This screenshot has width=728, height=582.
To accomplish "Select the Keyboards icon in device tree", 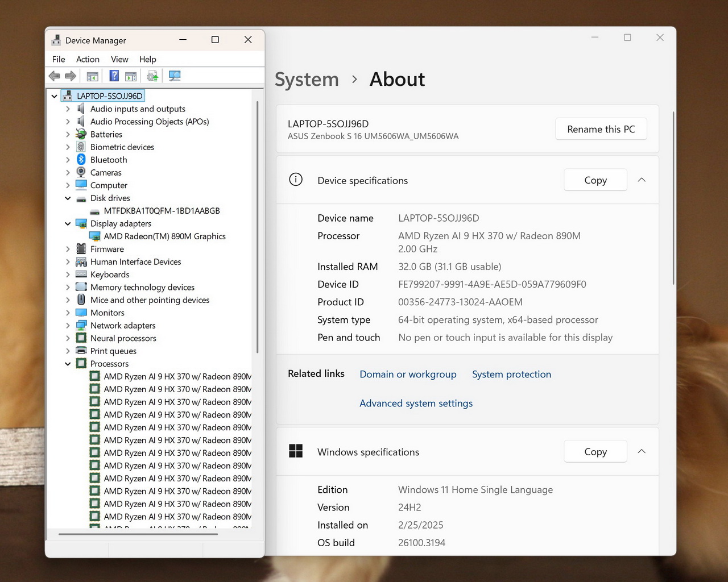I will [x=81, y=275].
